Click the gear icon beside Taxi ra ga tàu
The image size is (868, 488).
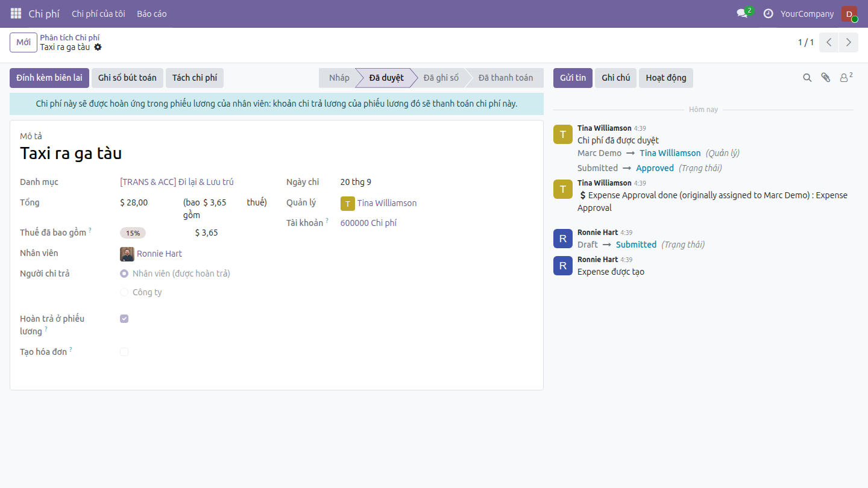tap(98, 47)
